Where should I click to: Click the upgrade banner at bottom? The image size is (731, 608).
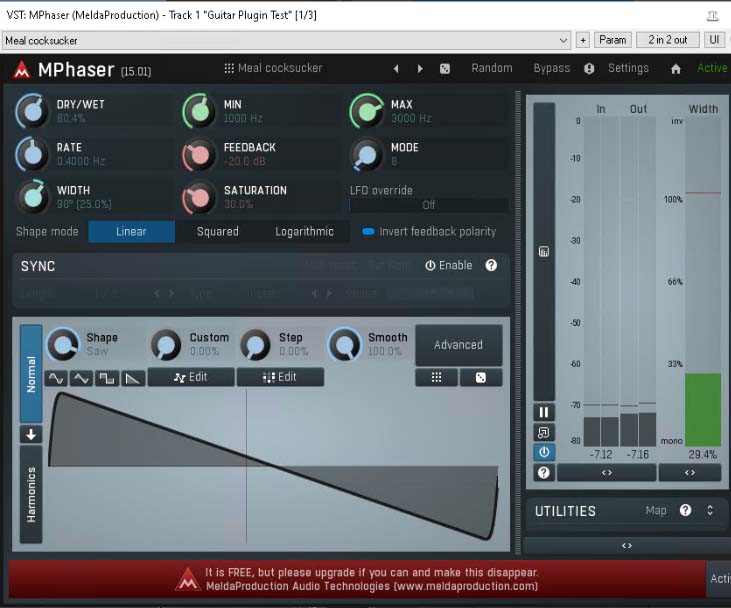(357, 579)
